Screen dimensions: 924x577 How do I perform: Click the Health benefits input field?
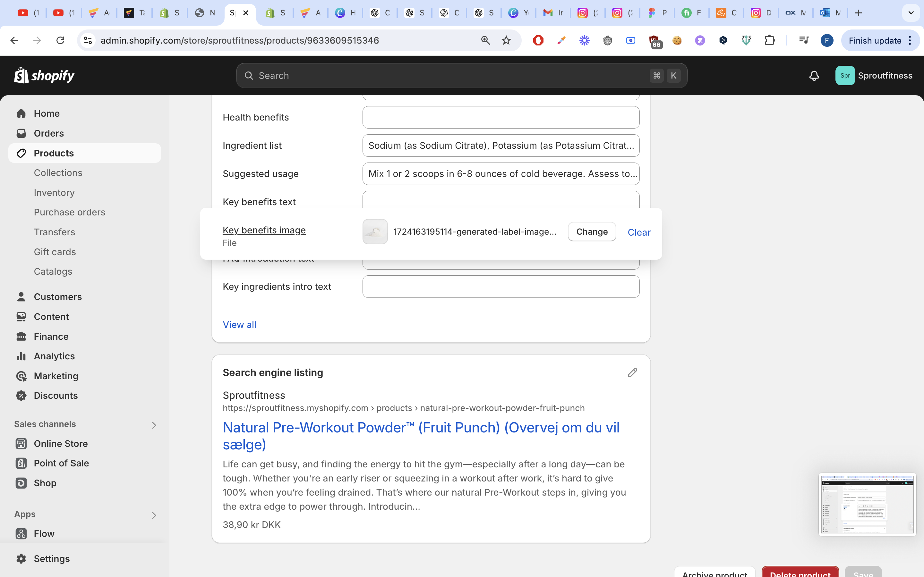click(501, 118)
